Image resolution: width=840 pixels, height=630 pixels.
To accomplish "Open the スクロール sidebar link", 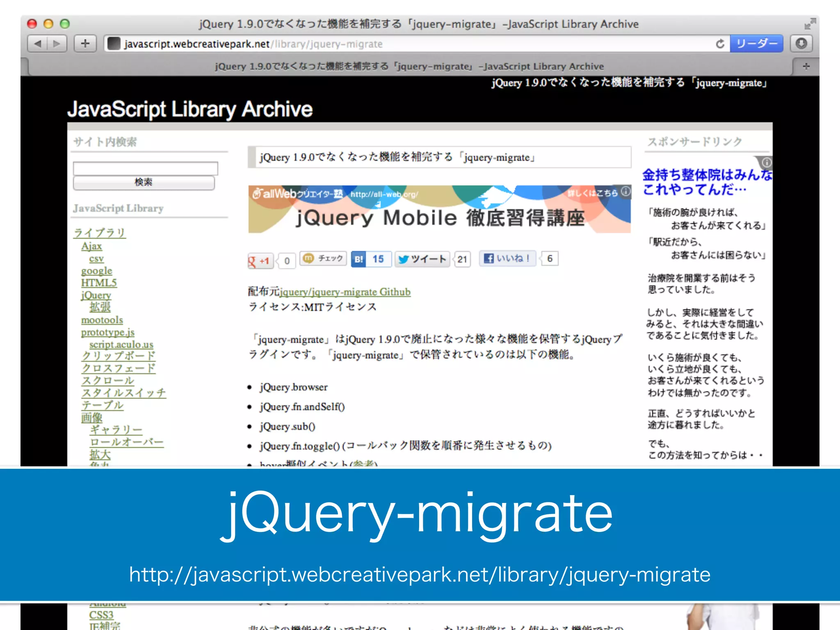I will 108,381.
